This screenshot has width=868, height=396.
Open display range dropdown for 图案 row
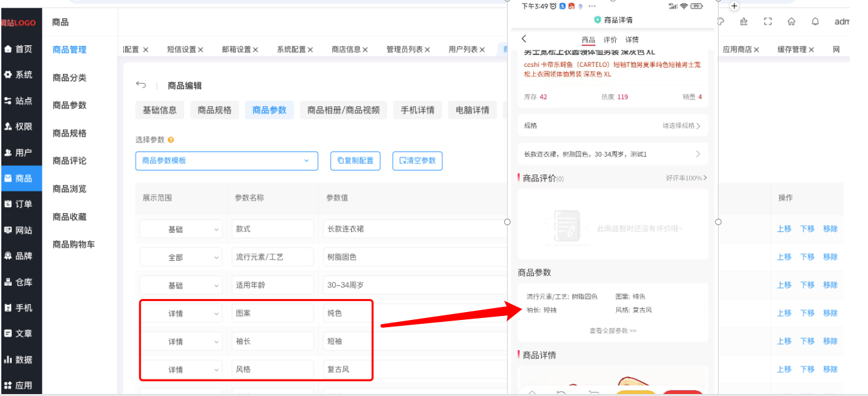[x=181, y=313]
